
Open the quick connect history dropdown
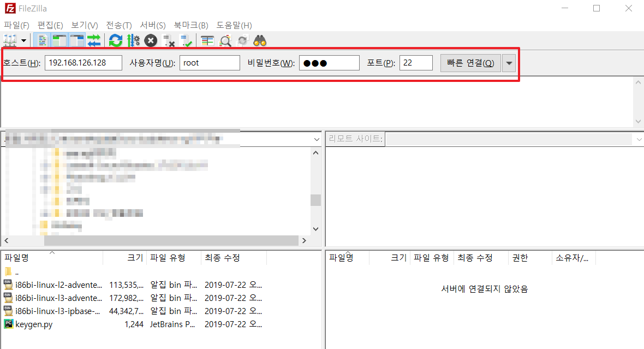[509, 63]
